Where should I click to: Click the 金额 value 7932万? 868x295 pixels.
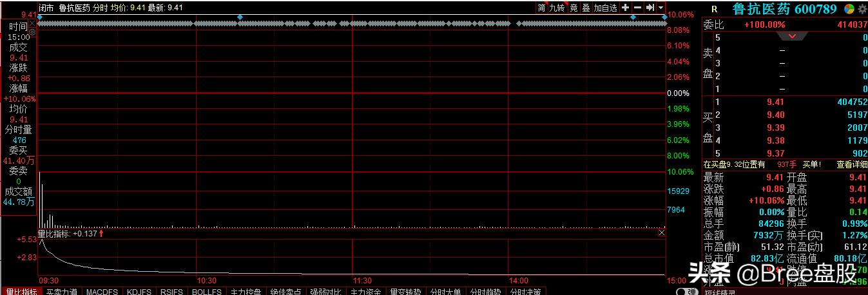769,235
